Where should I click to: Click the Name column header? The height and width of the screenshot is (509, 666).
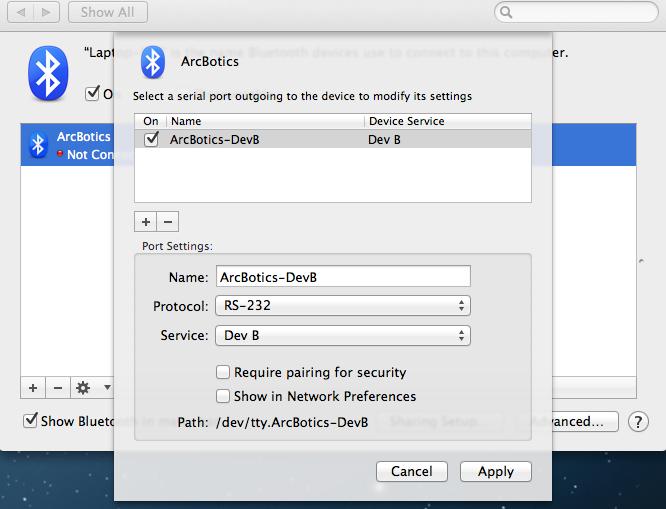tap(265, 121)
